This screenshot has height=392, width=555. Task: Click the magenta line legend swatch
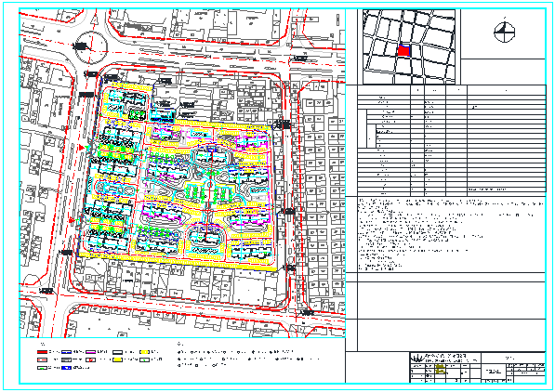click(x=90, y=352)
